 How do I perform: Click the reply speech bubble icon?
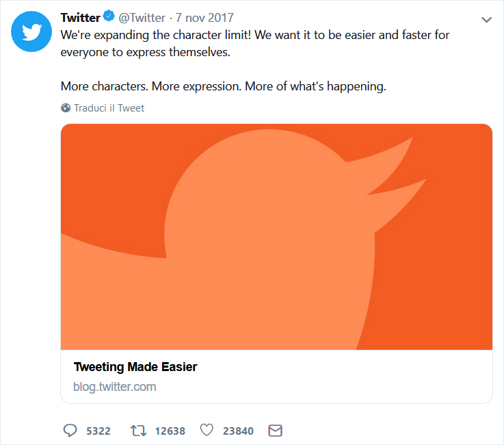(70, 431)
